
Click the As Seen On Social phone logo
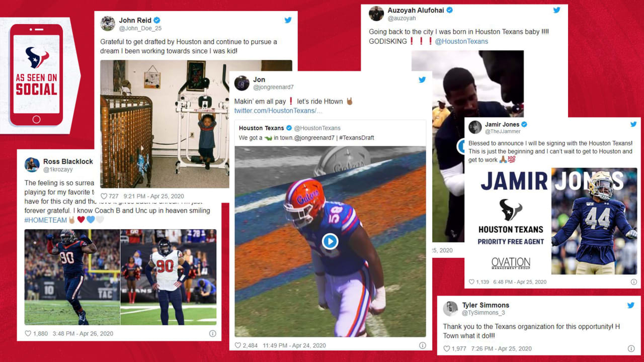pyautogui.click(x=36, y=75)
